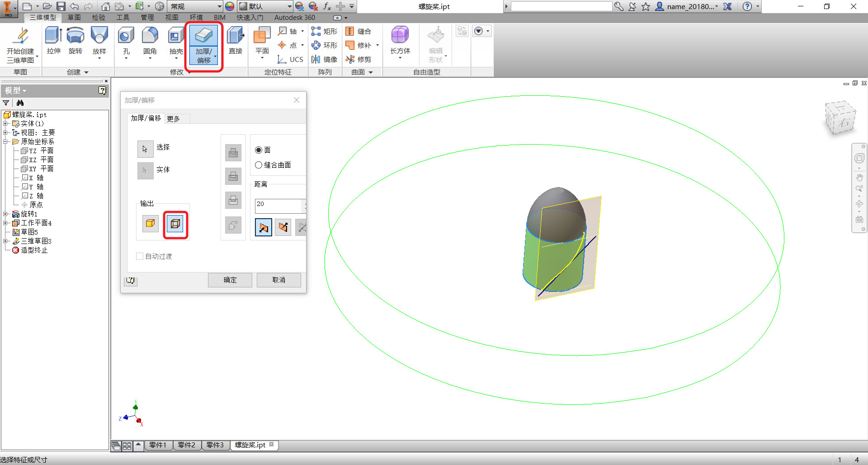Enable the 自动过渡 checkbox

pos(140,256)
